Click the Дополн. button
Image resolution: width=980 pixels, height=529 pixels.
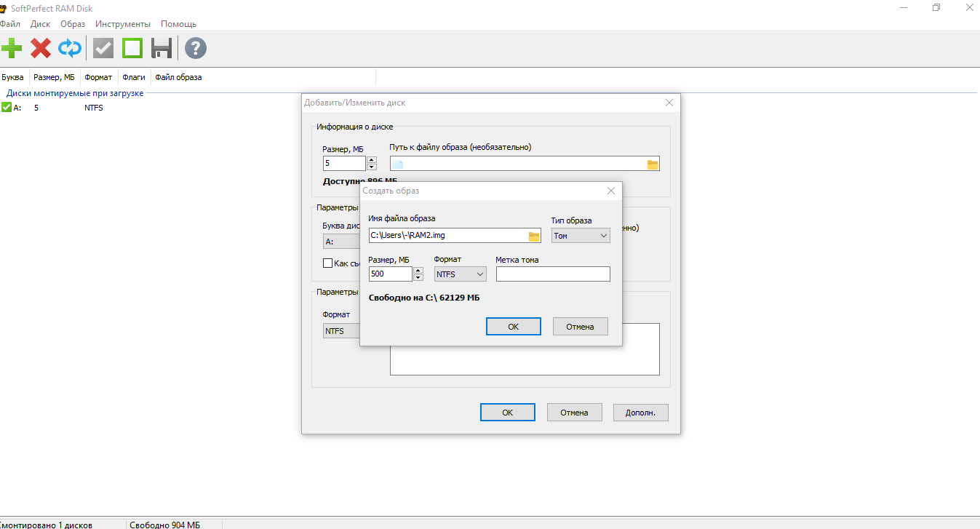640,413
